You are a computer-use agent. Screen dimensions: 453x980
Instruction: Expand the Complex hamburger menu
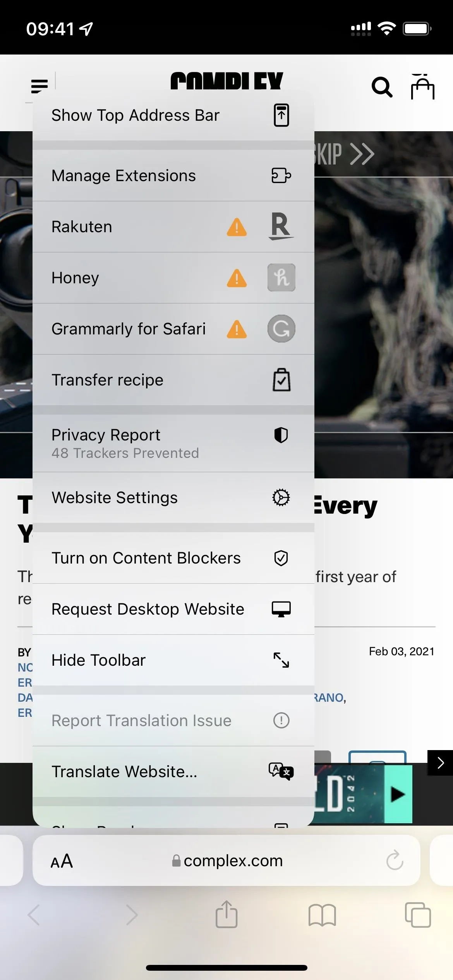39,86
